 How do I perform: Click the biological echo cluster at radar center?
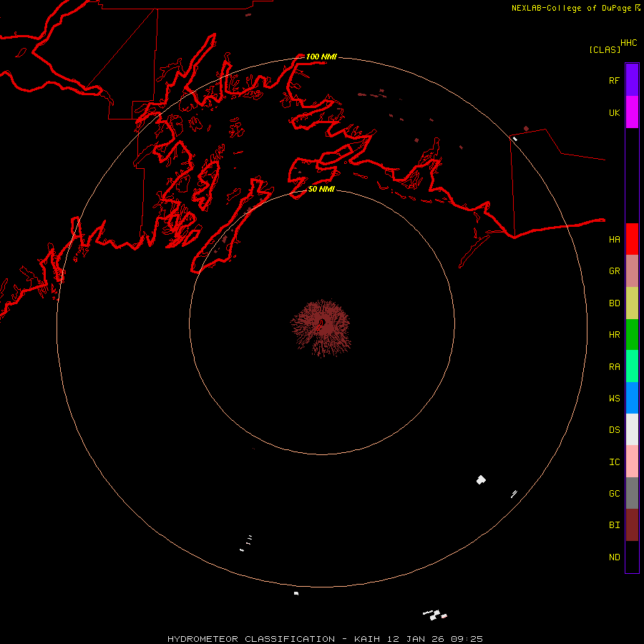coord(321,327)
